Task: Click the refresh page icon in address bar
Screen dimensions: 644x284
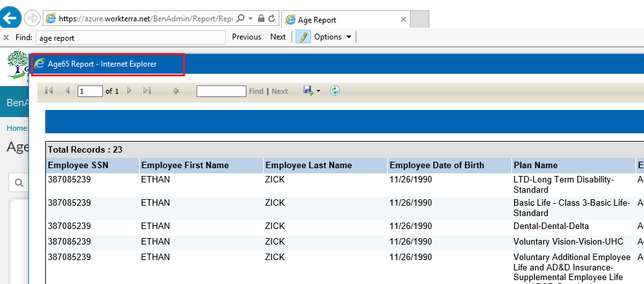Action: (x=272, y=19)
